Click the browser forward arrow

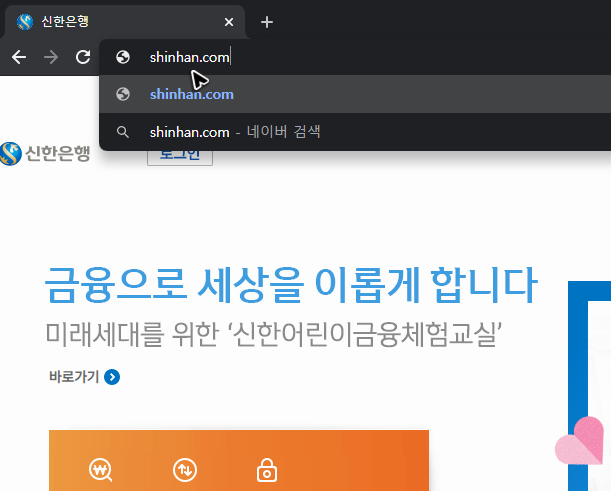tap(51, 57)
